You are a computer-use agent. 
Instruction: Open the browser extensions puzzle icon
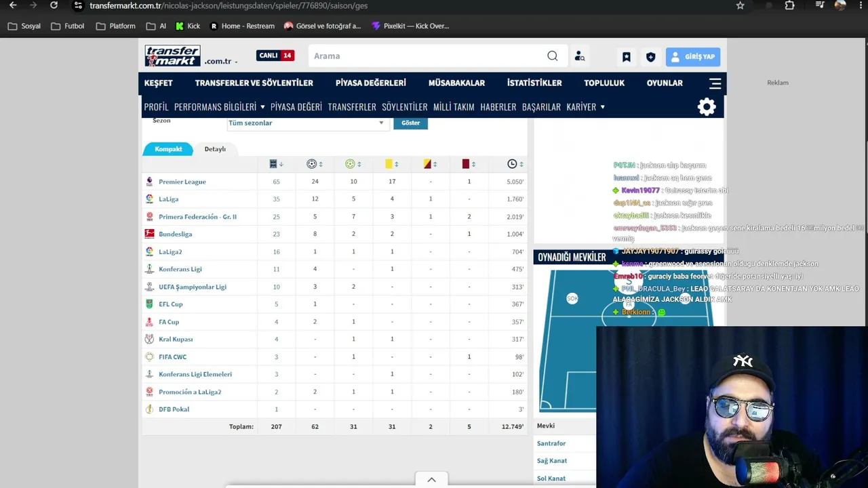click(x=789, y=5)
